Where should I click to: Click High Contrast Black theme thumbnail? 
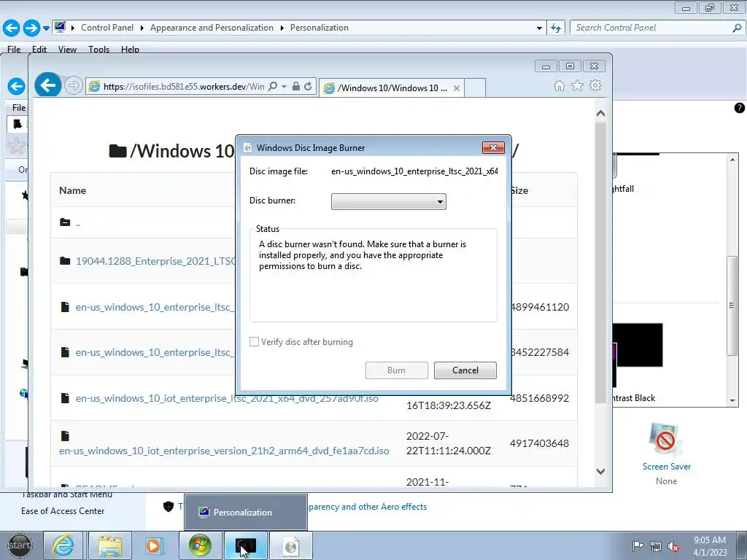[x=638, y=355]
